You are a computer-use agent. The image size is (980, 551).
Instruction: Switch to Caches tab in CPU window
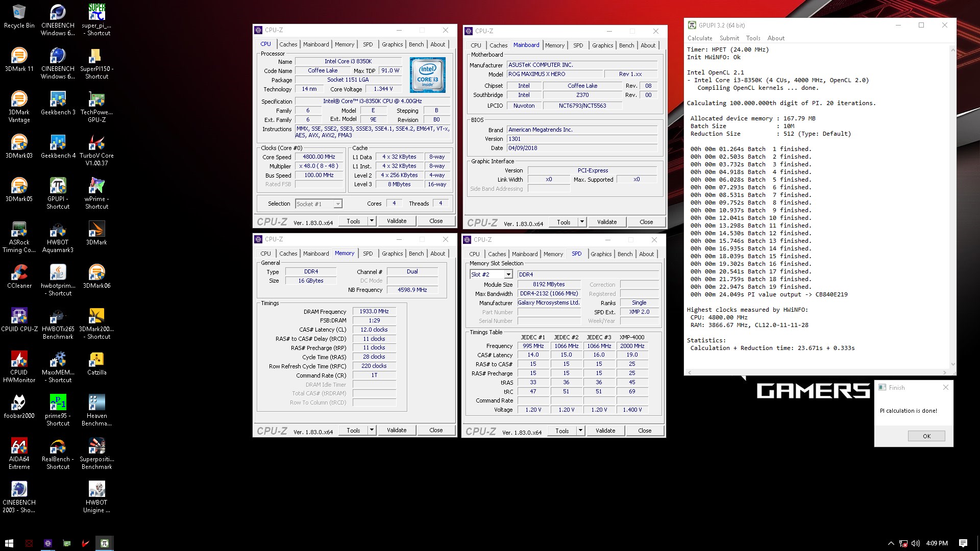(x=288, y=44)
